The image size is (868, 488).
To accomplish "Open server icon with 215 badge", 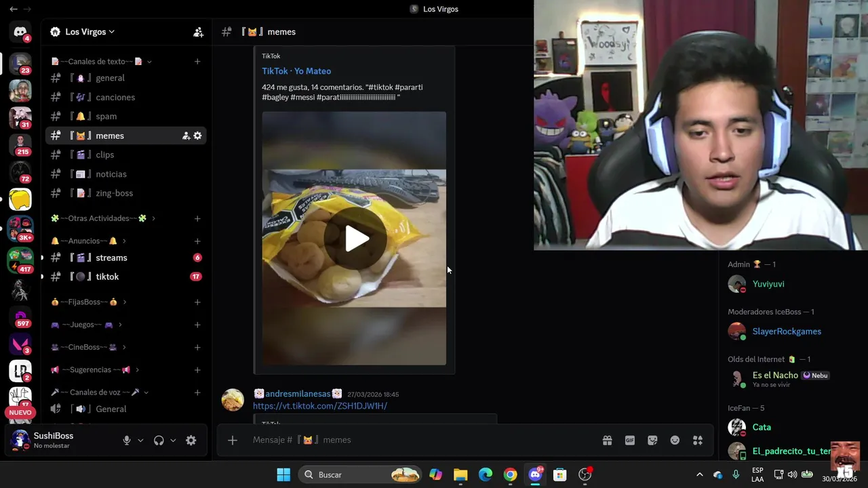I will tap(20, 144).
